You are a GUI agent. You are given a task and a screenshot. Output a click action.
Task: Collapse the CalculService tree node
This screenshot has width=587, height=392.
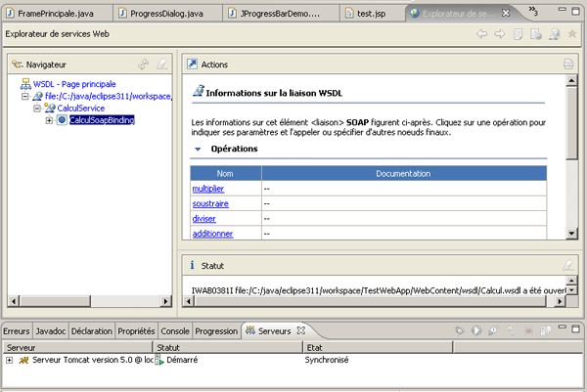pyautogui.click(x=36, y=109)
